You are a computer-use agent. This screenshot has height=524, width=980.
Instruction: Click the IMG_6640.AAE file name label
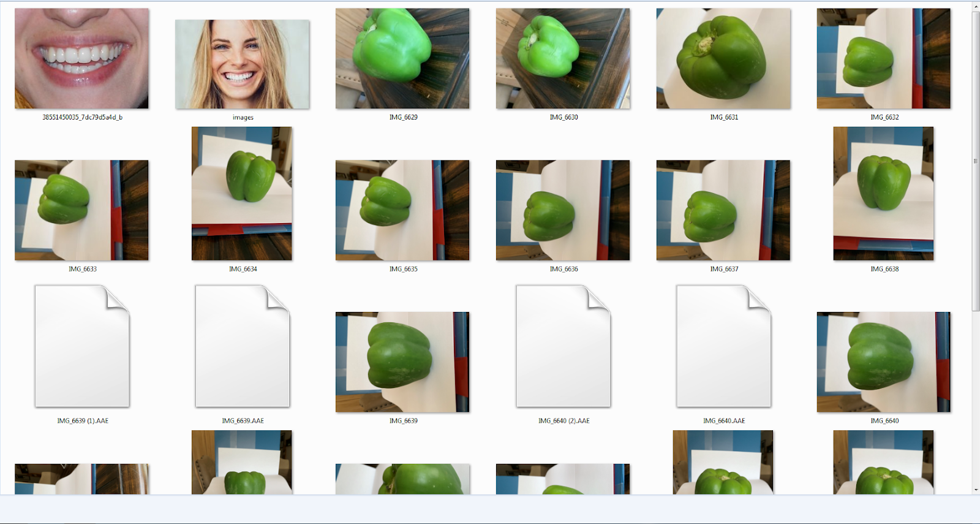point(725,421)
